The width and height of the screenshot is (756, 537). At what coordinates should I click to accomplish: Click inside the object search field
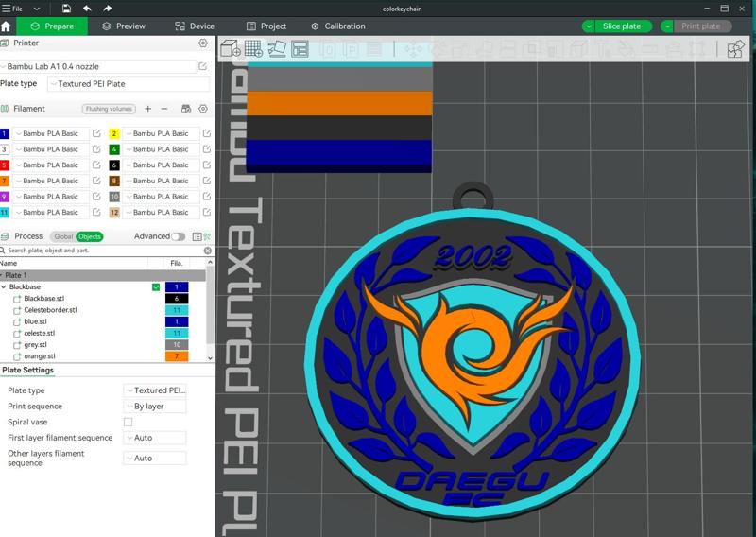click(x=104, y=251)
